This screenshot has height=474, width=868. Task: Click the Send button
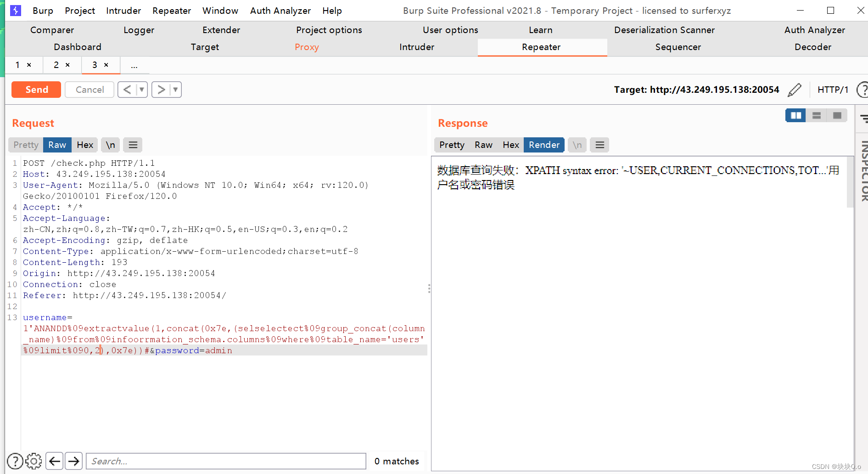(x=36, y=89)
